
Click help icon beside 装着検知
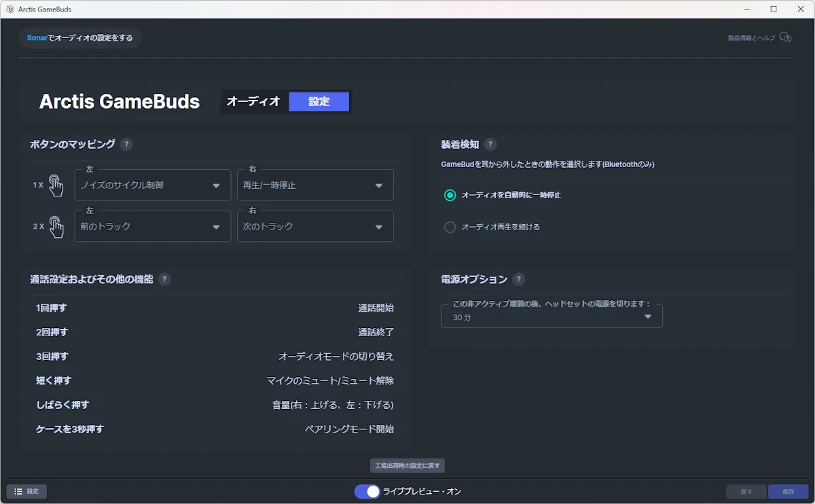[x=490, y=144]
